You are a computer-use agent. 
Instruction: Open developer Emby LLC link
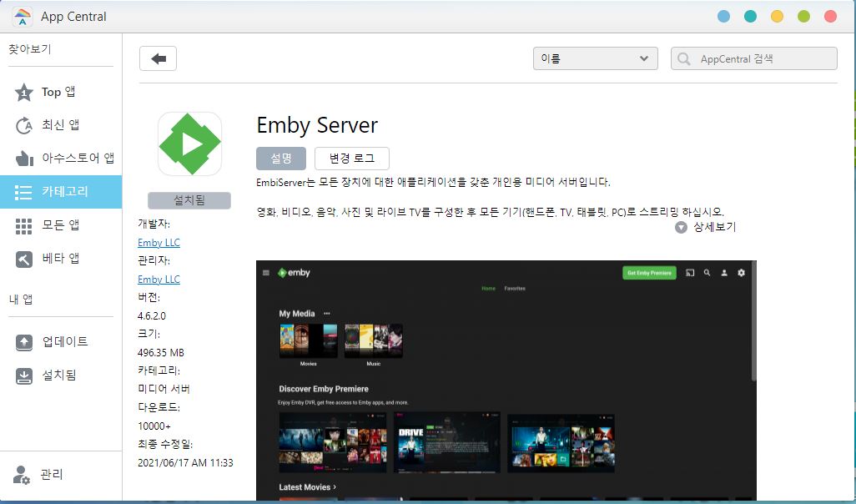tap(159, 243)
